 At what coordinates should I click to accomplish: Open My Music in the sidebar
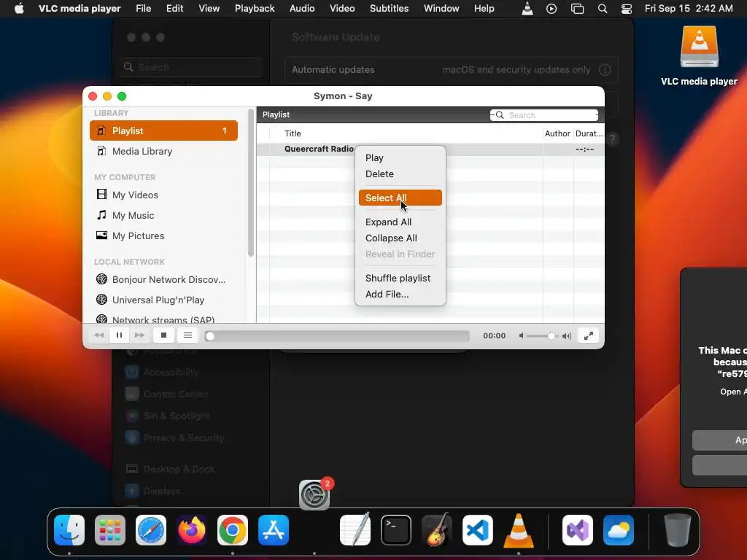(163, 215)
